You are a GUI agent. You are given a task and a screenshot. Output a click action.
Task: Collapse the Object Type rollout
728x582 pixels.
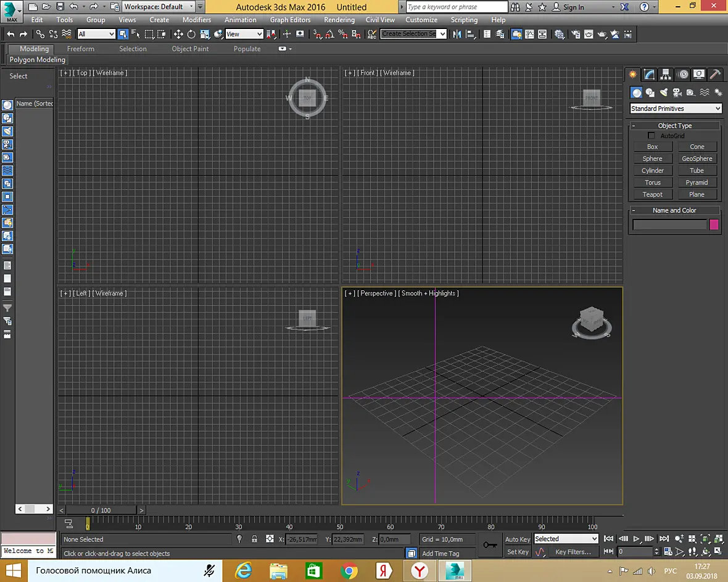coord(674,125)
